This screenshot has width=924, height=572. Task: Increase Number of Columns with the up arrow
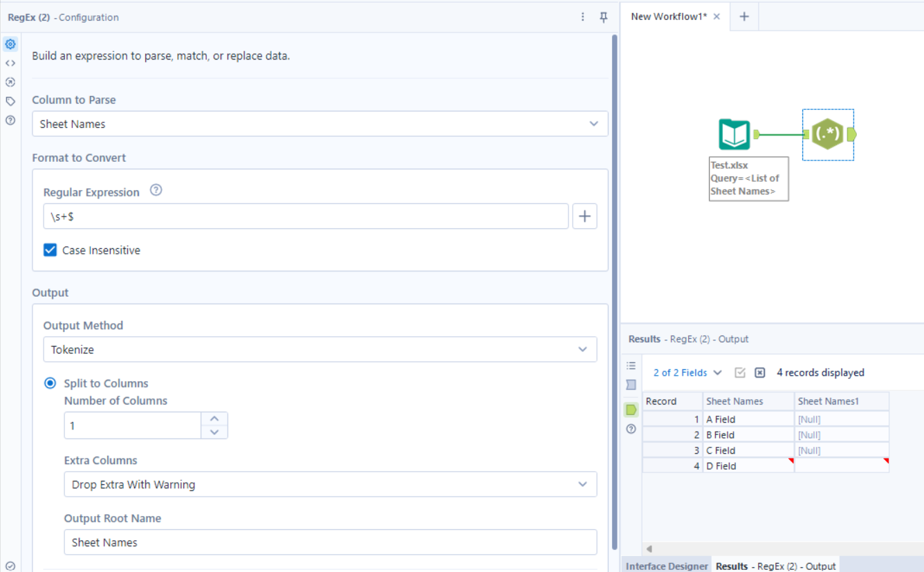(x=214, y=418)
